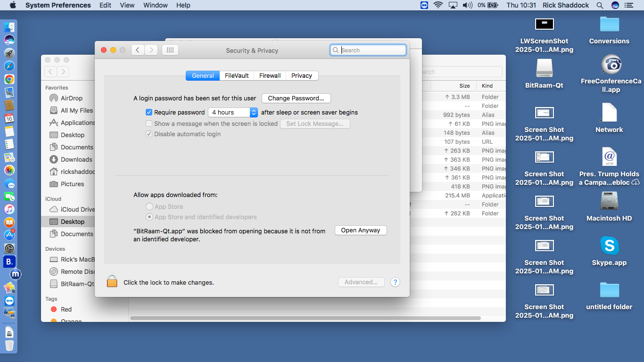Toggle Disable automatic login checkbox
Image resolution: width=644 pixels, height=362 pixels.
[149, 134]
